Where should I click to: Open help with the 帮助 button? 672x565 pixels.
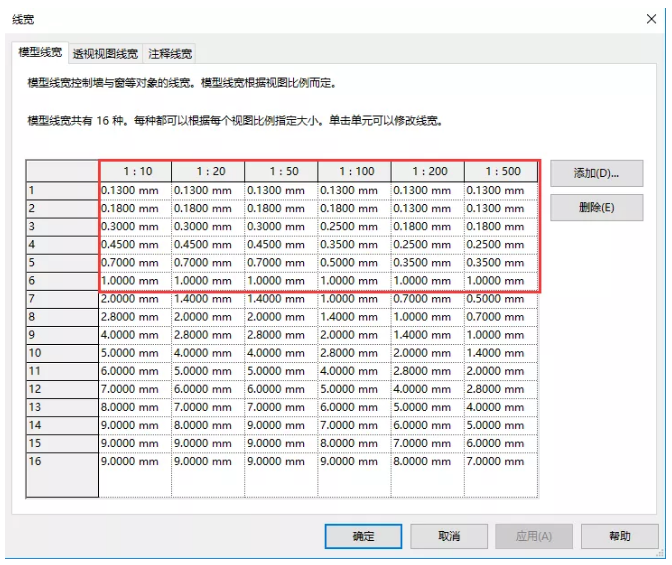[620, 536]
